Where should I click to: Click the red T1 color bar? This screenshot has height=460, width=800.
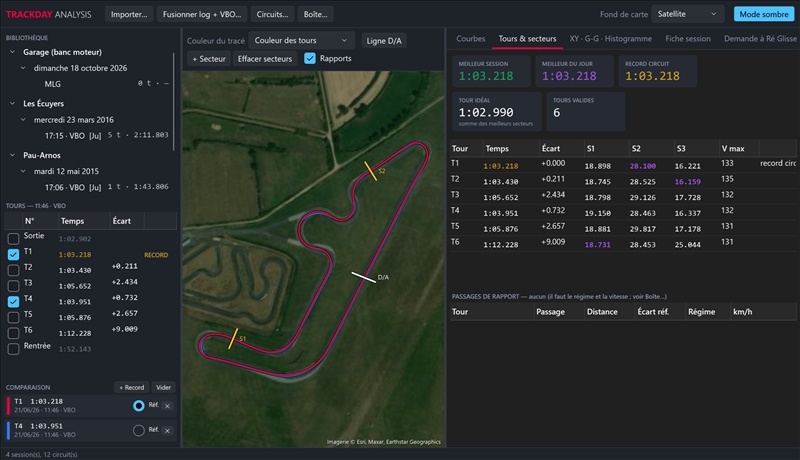[x=8, y=406]
